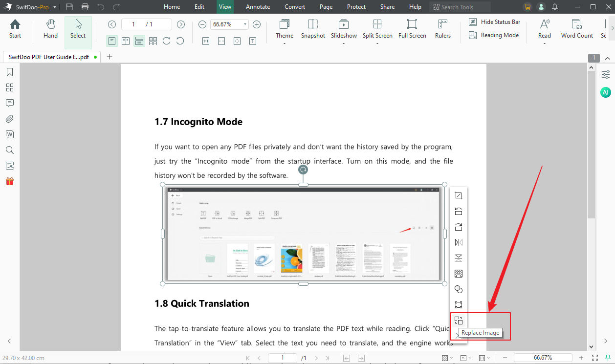Open the AI assistant green button
This screenshot has height=364, width=615.
click(x=606, y=92)
